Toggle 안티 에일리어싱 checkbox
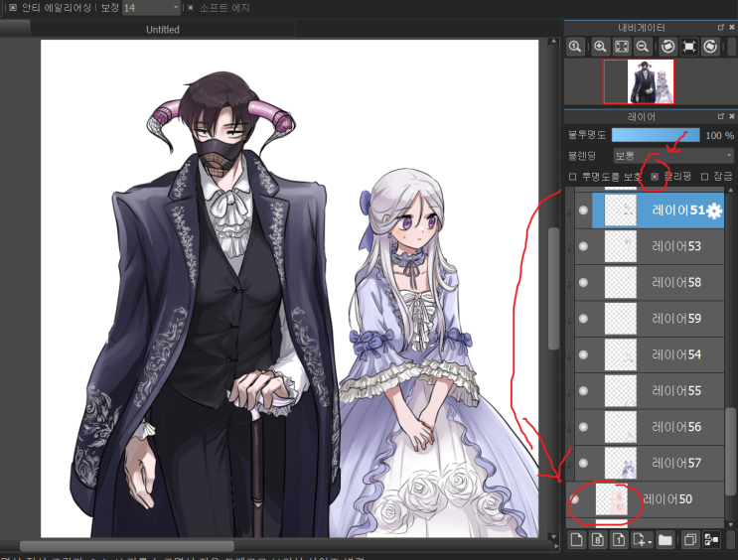 point(13,8)
